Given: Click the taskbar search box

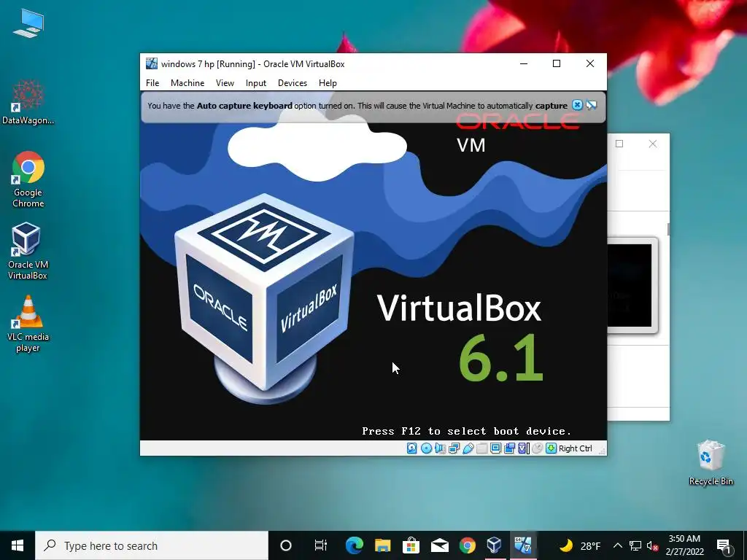Looking at the screenshot, I should click(152, 545).
